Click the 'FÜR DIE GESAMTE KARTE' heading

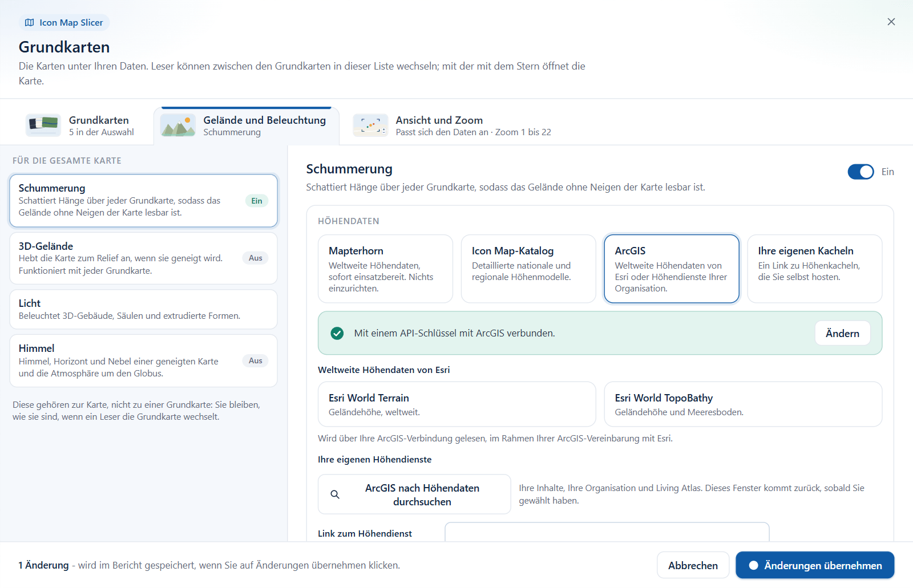67,161
